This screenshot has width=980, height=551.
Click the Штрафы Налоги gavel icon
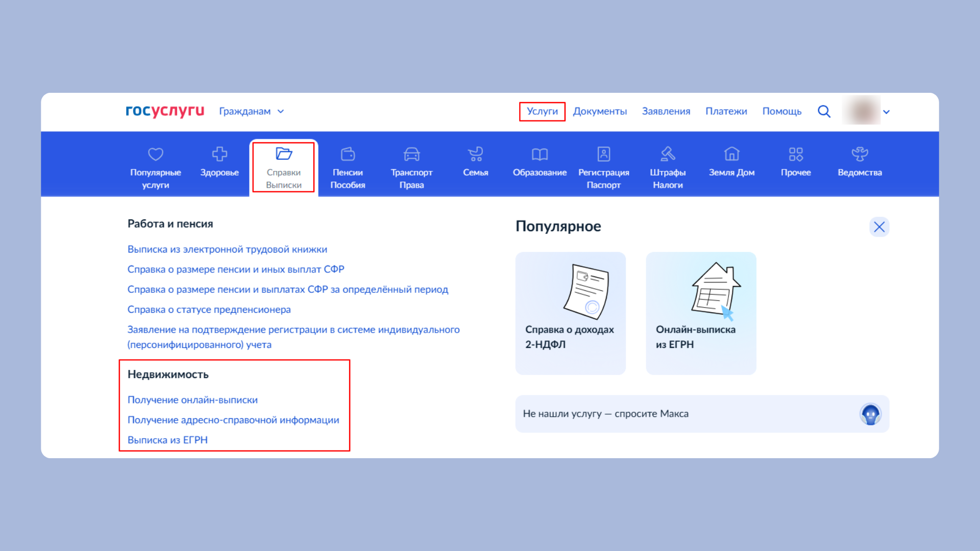point(668,154)
